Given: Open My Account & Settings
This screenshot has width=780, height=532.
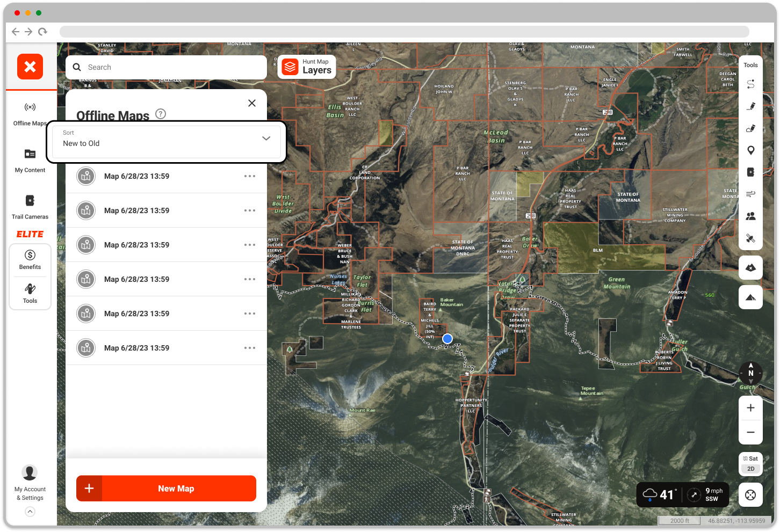Looking at the screenshot, I should pyautogui.click(x=30, y=482).
